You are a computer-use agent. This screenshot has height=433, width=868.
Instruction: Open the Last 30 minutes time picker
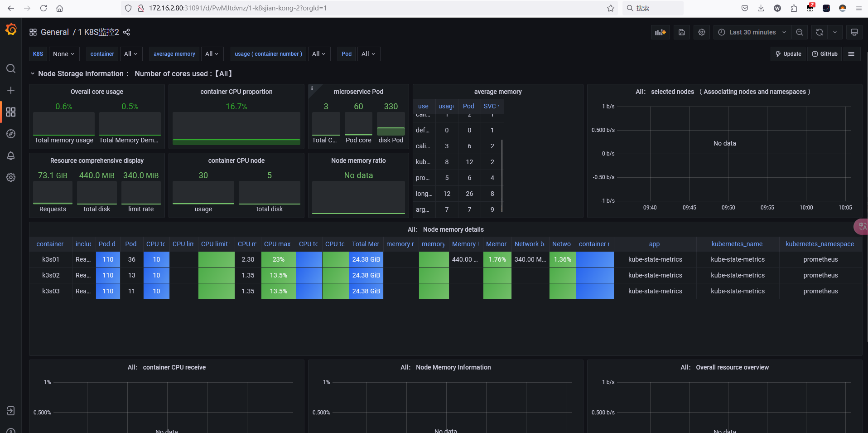click(752, 32)
